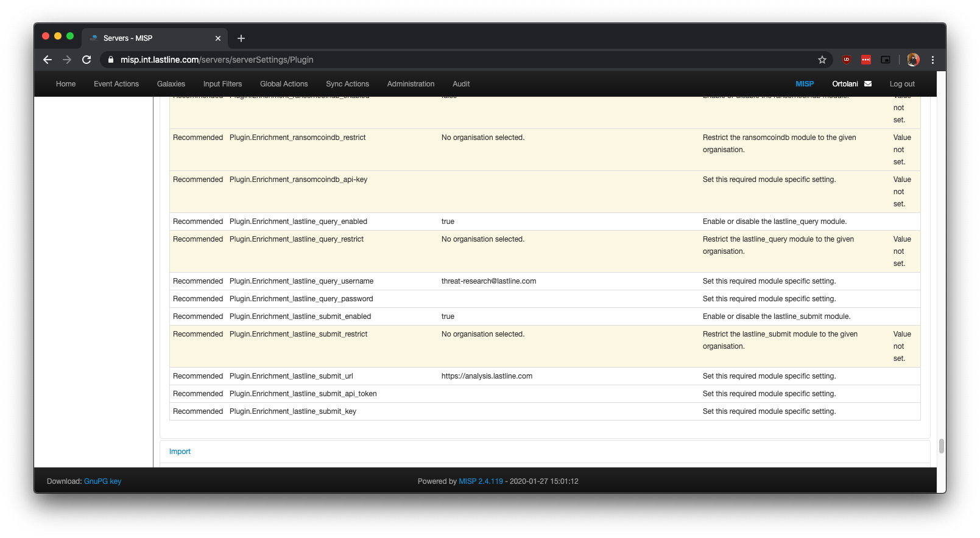Click the red password manager extension icon
Image resolution: width=980 pixels, height=538 pixels.
click(866, 60)
